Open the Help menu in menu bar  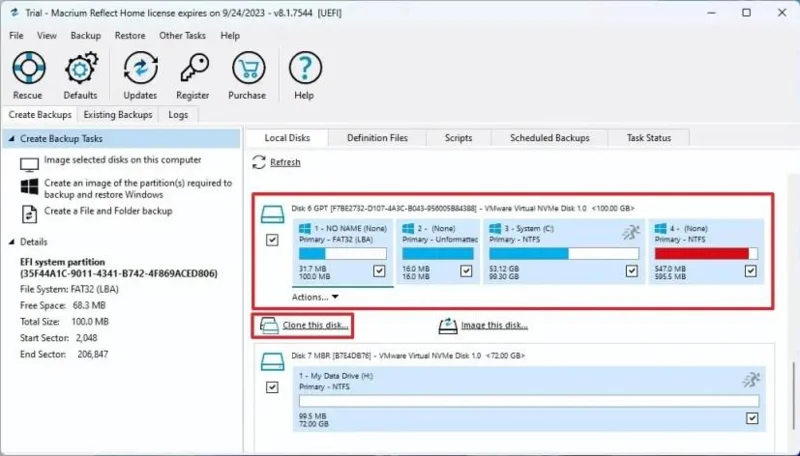(230, 36)
